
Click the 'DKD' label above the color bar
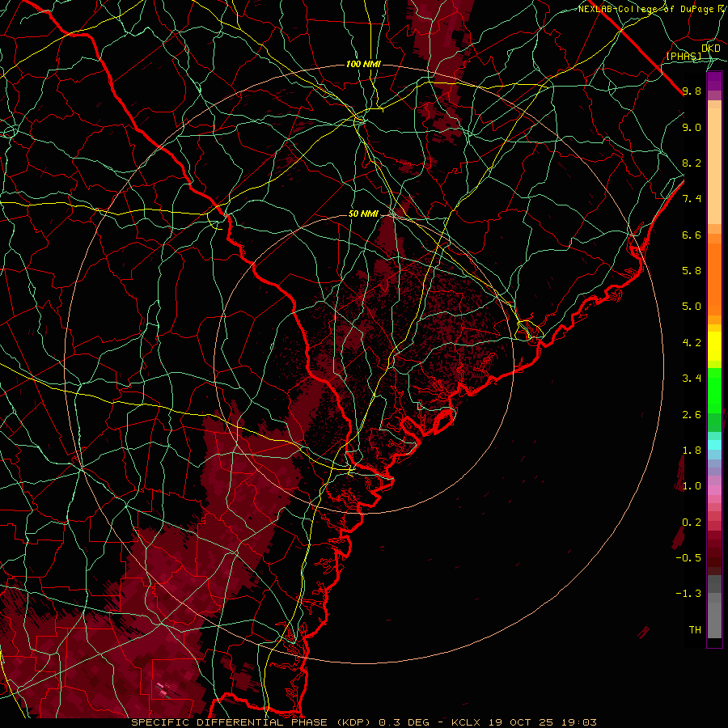[711, 49]
